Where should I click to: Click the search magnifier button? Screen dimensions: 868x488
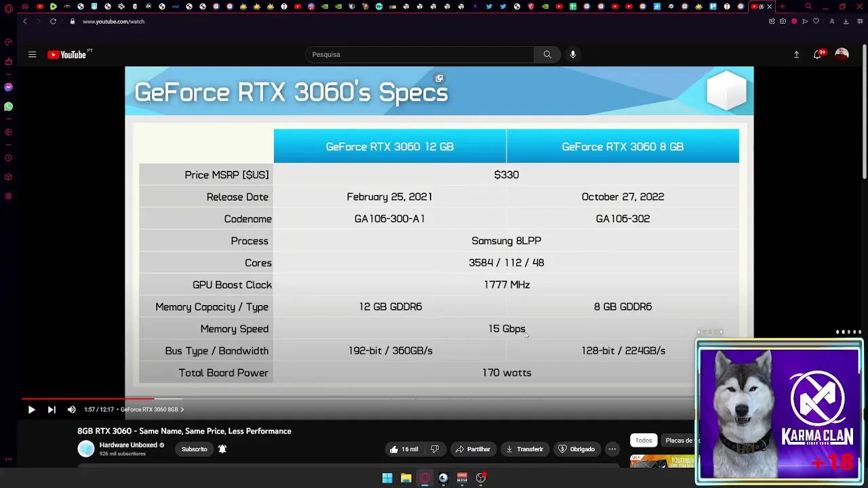[547, 54]
